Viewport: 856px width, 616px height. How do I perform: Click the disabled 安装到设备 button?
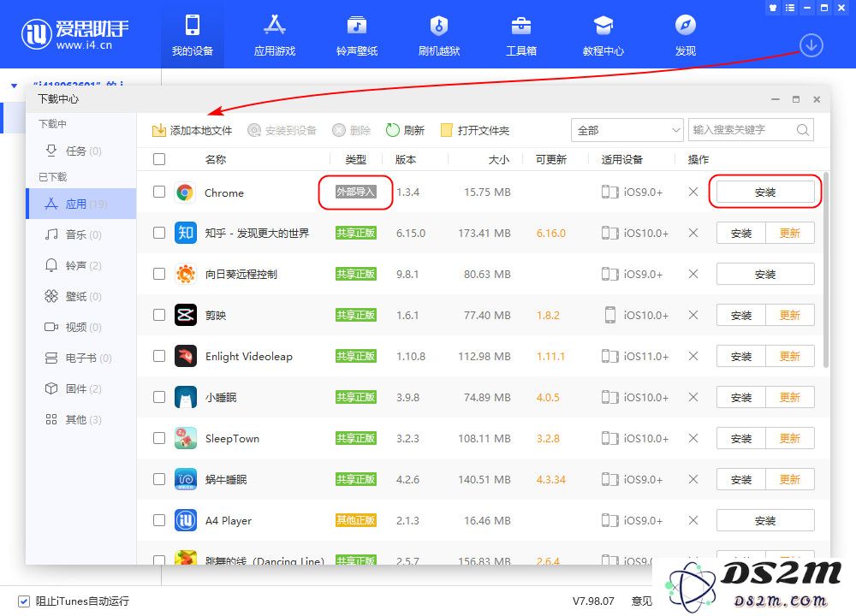click(x=282, y=130)
